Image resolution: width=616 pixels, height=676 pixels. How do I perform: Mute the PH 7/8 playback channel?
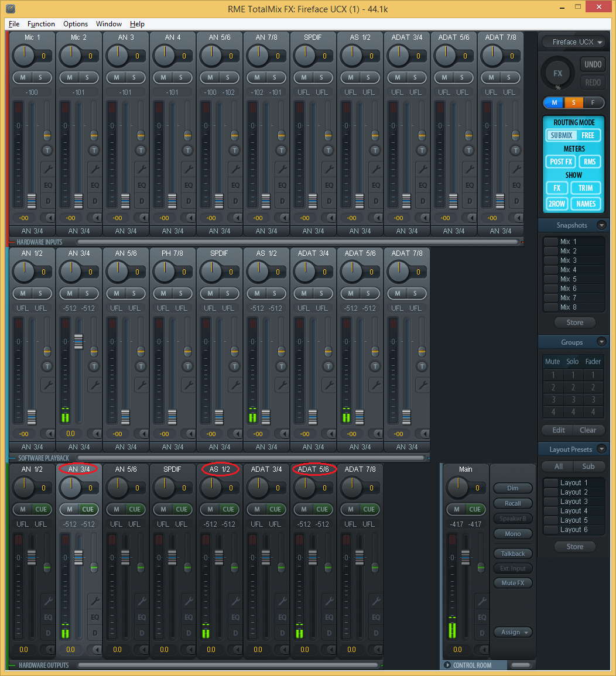click(163, 294)
